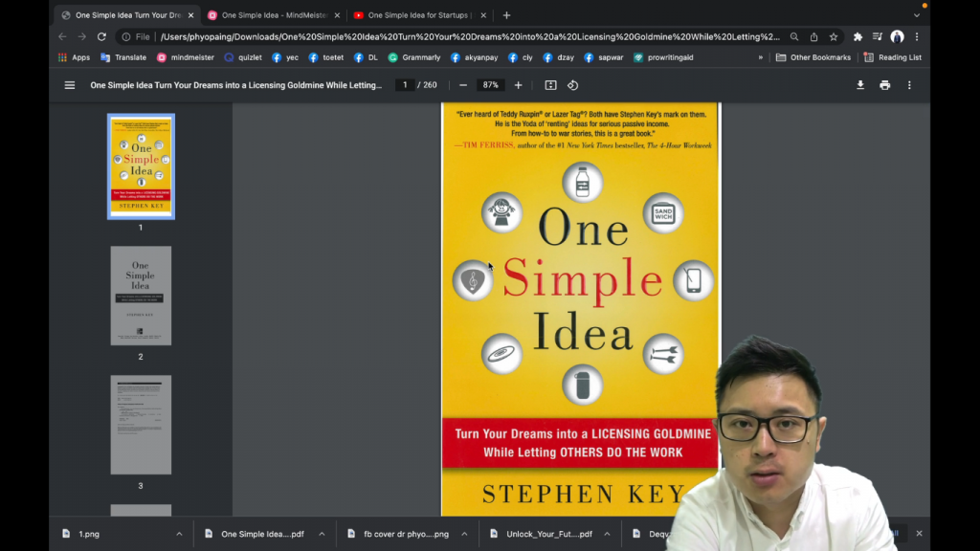Zoom out with the minus icon
This screenshot has width=980, height=551.
pyautogui.click(x=463, y=85)
